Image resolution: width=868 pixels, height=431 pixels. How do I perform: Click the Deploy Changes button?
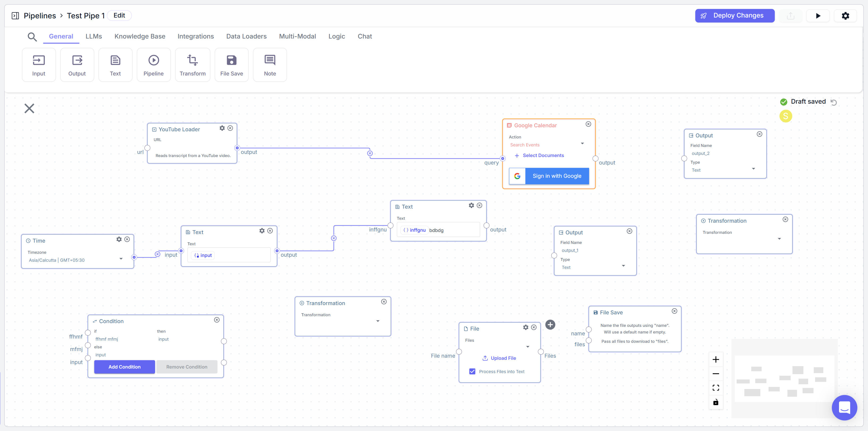click(x=734, y=16)
